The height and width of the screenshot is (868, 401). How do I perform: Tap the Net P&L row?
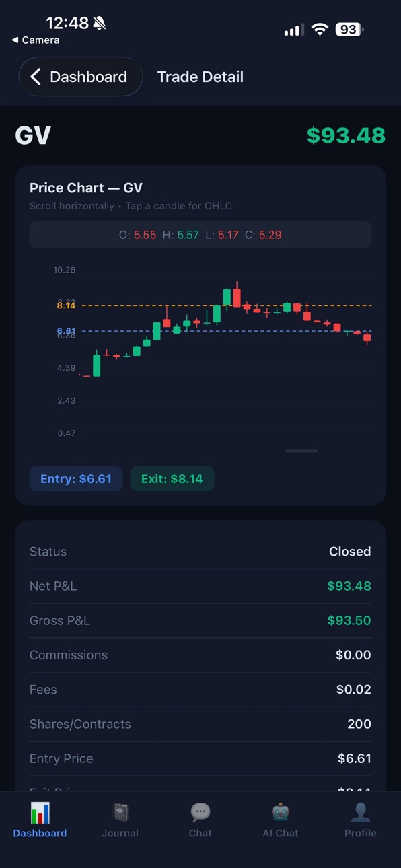[x=200, y=586]
